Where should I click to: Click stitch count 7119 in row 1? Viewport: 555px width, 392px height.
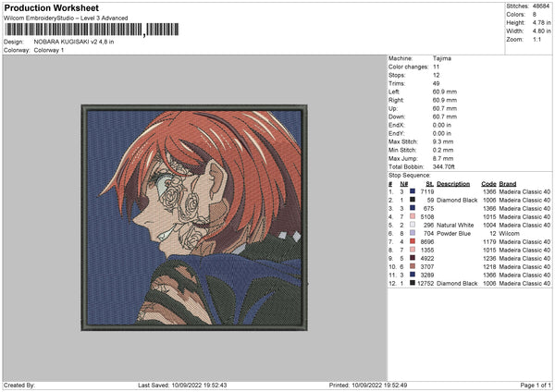(x=427, y=191)
